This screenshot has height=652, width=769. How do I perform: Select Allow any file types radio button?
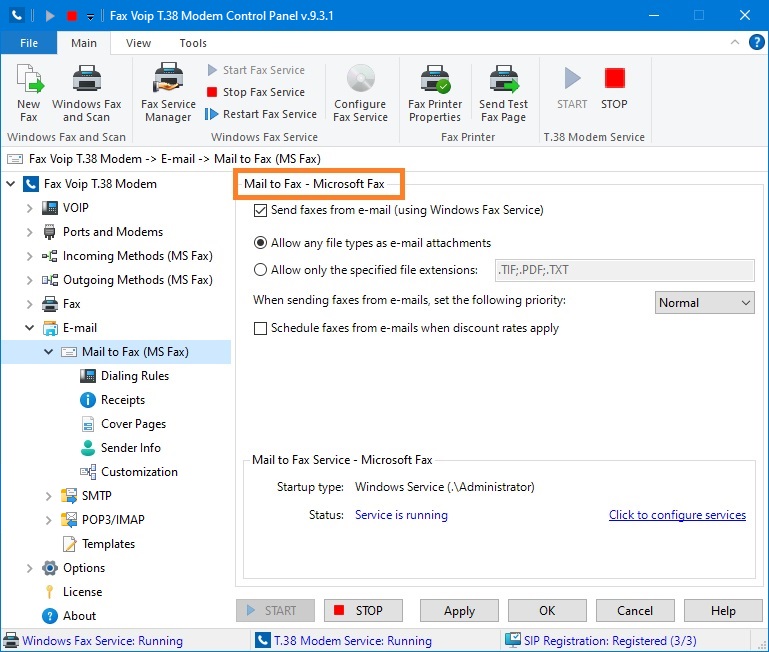coord(260,243)
